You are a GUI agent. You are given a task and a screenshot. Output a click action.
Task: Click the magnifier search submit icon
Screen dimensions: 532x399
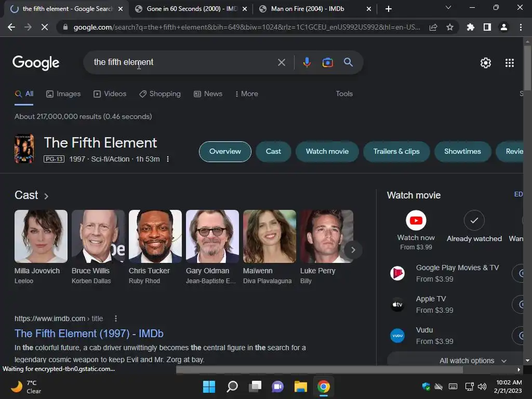point(348,62)
